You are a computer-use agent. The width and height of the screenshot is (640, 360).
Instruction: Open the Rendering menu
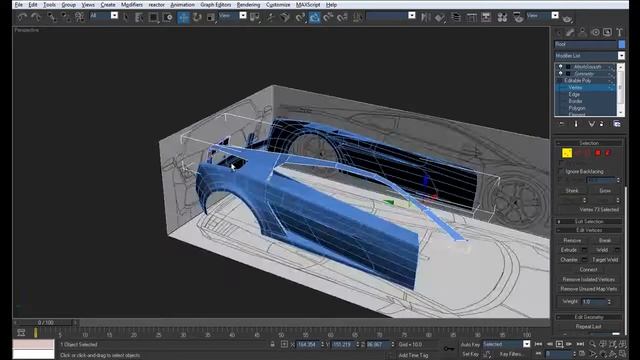click(248, 5)
